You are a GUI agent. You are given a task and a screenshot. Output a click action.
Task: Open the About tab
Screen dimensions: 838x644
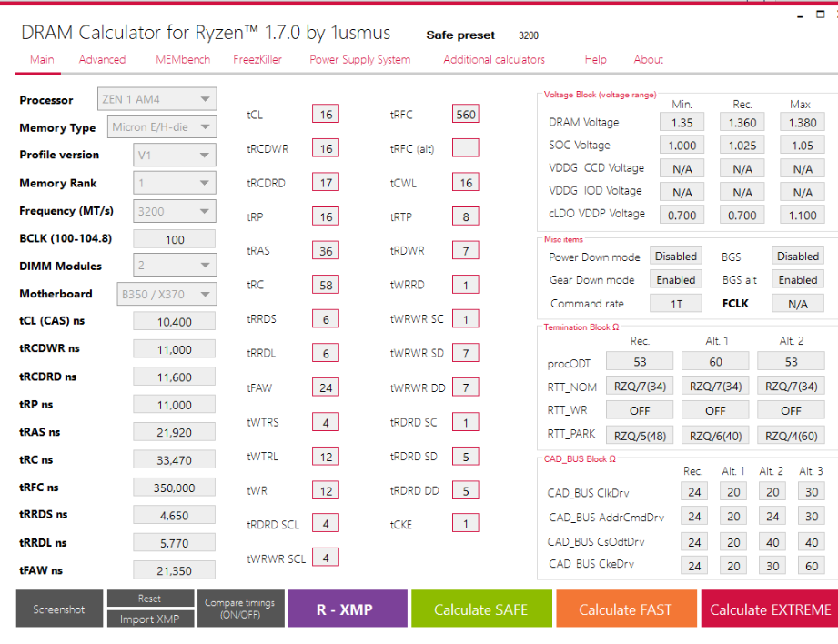pyautogui.click(x=648, y=59)
